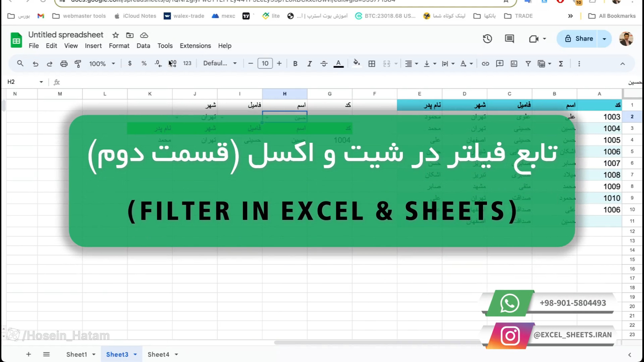Open the text color picker
The image size is (644, 362).
pos(338,64)
